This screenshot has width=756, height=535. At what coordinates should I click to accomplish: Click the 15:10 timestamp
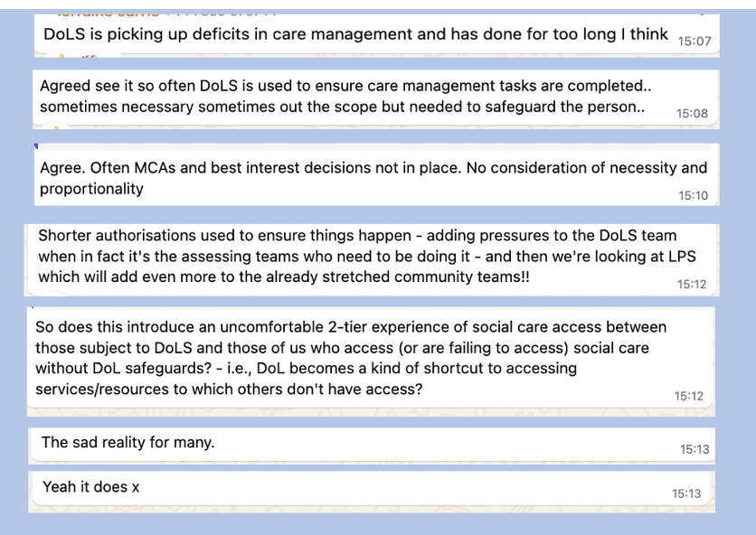(x=694, y=195)
